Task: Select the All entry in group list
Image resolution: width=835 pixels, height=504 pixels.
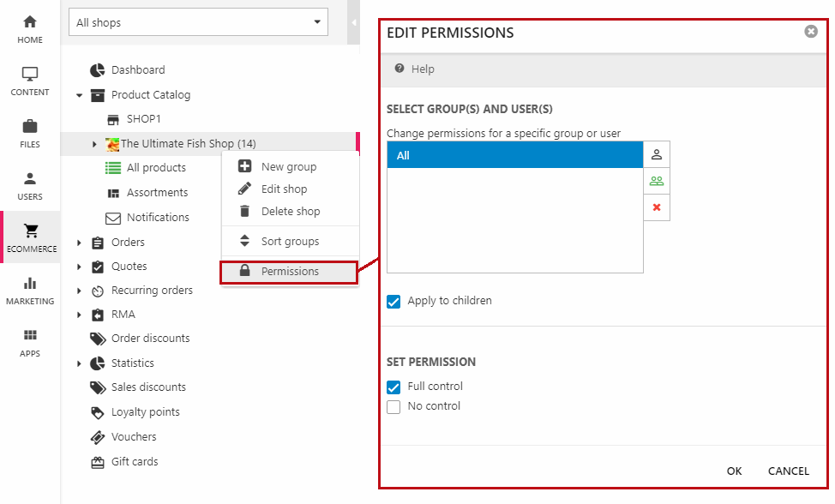Action: click(514, 155)
